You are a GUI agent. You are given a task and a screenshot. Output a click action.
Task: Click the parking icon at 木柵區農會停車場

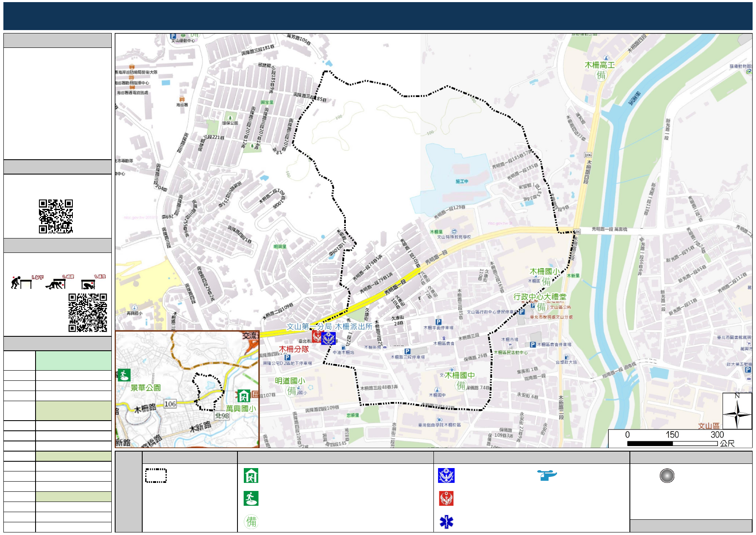(x=533, y=345)
